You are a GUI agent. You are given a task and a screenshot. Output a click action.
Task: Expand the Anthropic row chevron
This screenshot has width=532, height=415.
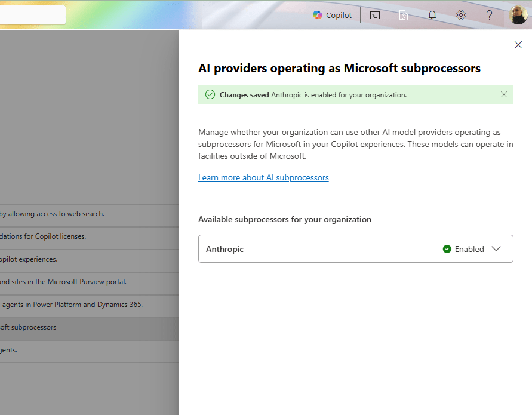tap(496, 249)
